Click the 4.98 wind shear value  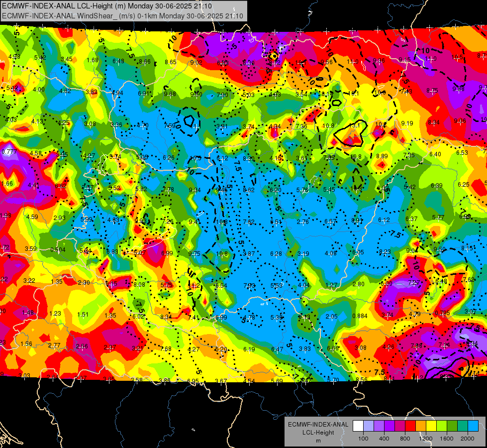[x=14, y=57]
